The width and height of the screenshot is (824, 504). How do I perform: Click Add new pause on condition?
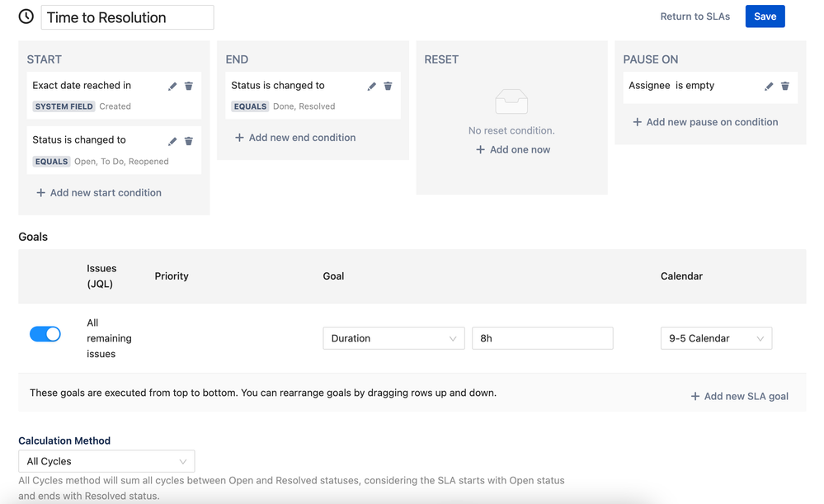[705, 122]
